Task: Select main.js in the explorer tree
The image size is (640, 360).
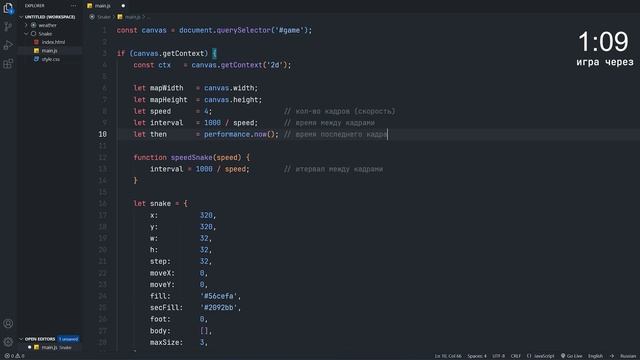Action: tap(49, 51)
